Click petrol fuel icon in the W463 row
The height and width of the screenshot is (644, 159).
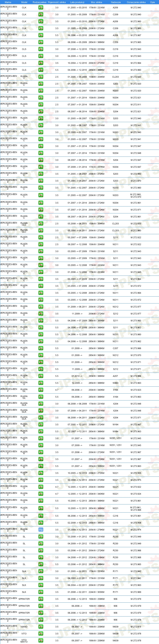click(41, 383)
